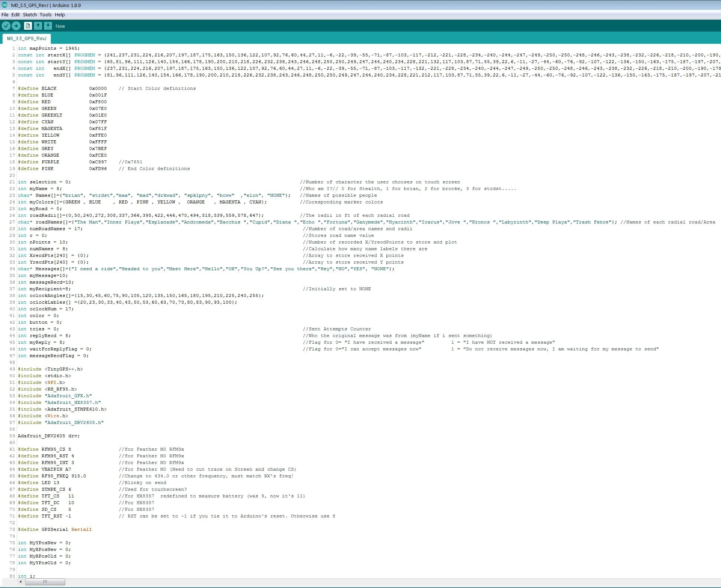This screenshot has height=588, width=721.
Task: Verify the sketch using the checkmark icon
Action: pos(6,26)
